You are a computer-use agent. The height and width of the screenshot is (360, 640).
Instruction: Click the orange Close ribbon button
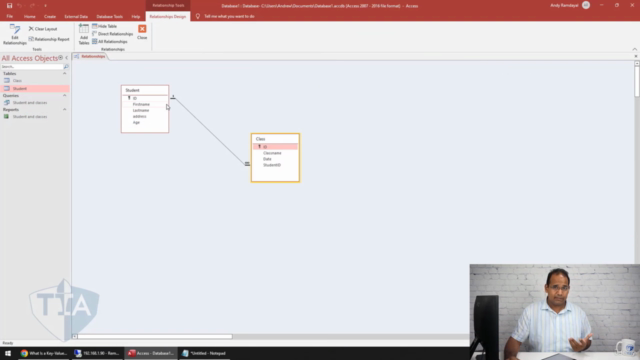(142, 32)
